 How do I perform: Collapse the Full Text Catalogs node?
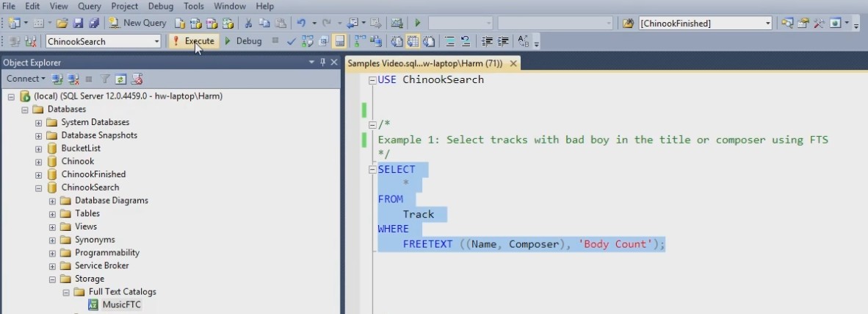(66, 292)
